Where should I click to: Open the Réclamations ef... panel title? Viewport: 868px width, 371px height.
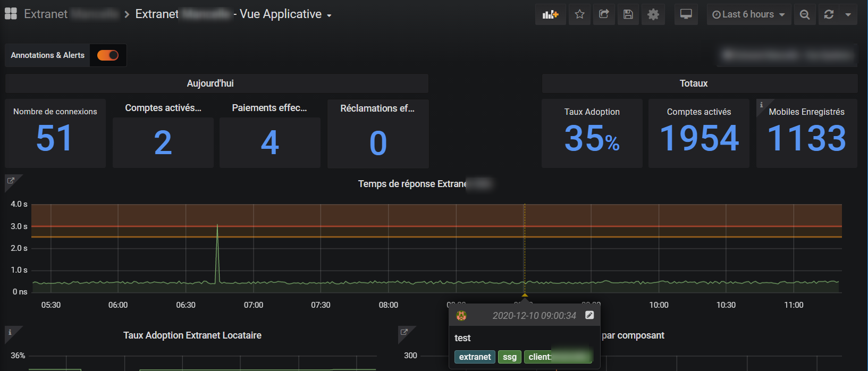point(377,108)
